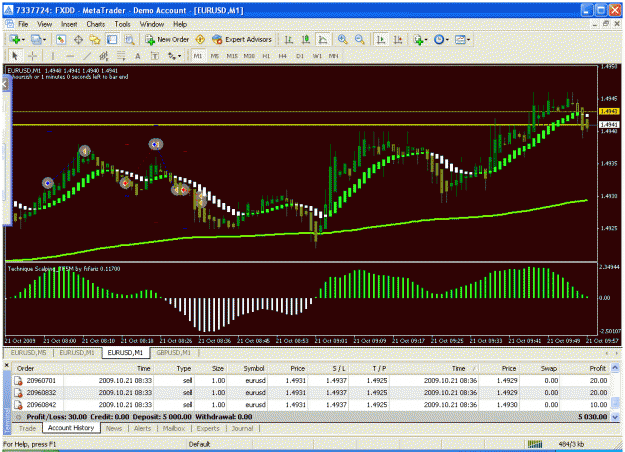Open the Mailbox terminal tab
This screenshot has width=625, height=452.
(x=174, y=428)
